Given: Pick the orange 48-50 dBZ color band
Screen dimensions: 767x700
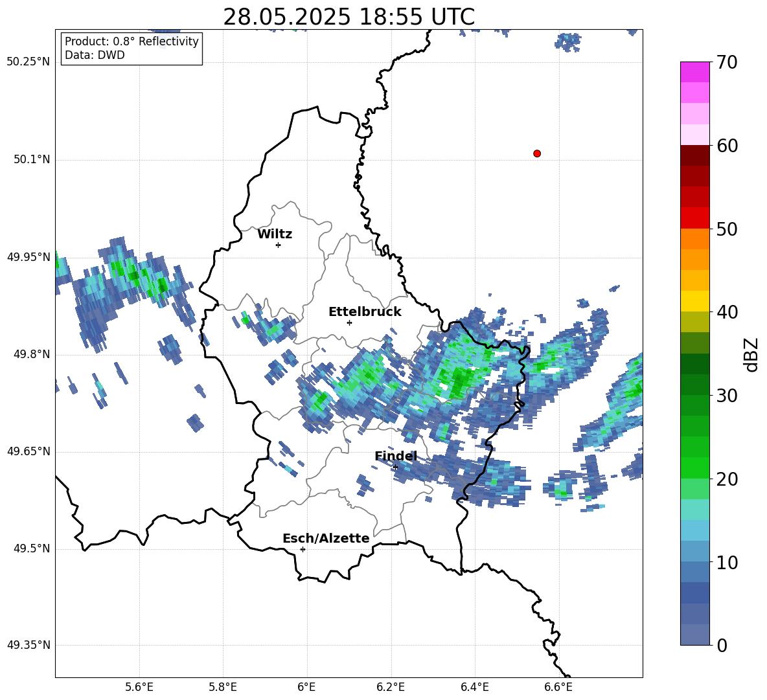Looking at the screenshot, I should (x=694, y=238).
